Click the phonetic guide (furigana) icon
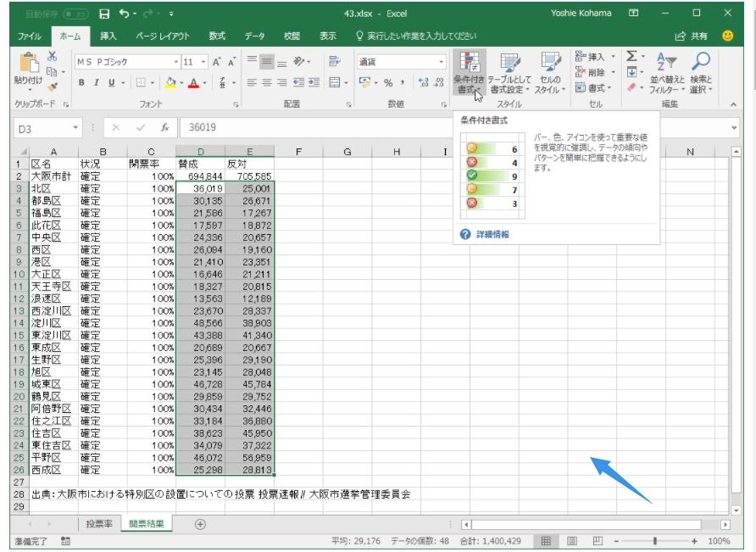This screenshot has height=552, width=756. (222, 82)
